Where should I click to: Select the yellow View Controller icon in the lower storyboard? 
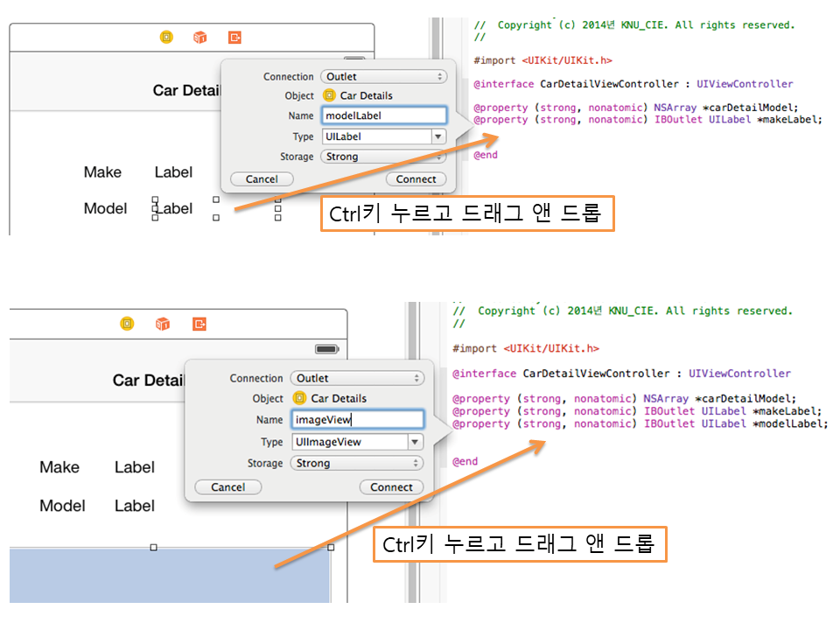(128, 324)
